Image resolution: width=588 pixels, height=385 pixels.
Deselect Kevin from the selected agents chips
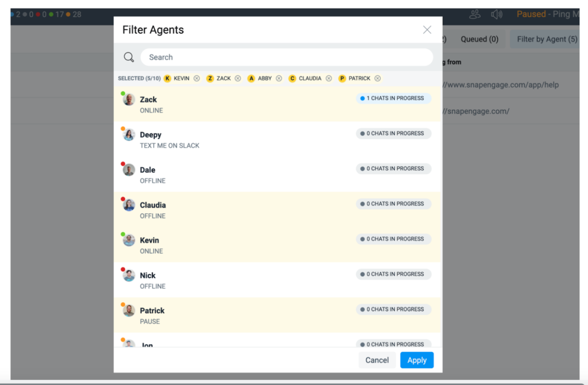tap(198, 78)
